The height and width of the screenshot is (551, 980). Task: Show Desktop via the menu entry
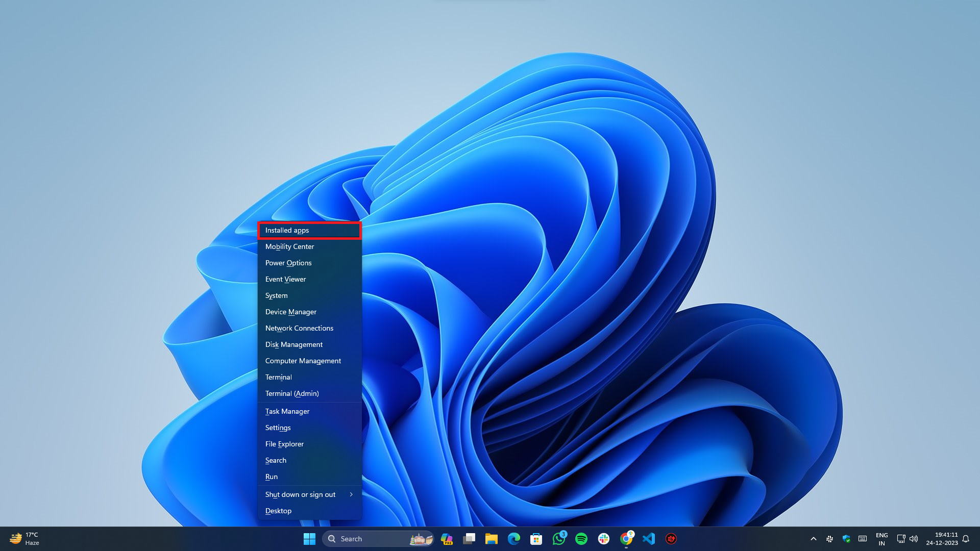tap(309, 511)
